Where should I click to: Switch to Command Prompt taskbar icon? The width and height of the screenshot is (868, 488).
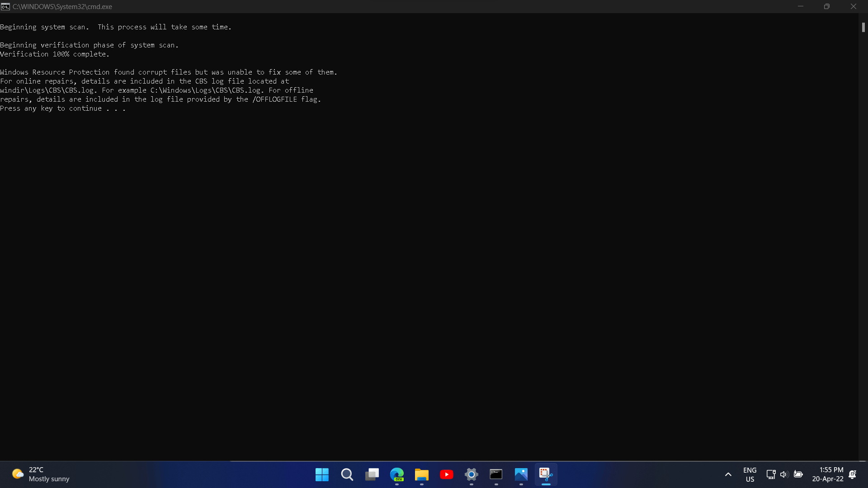coord(496,474)
